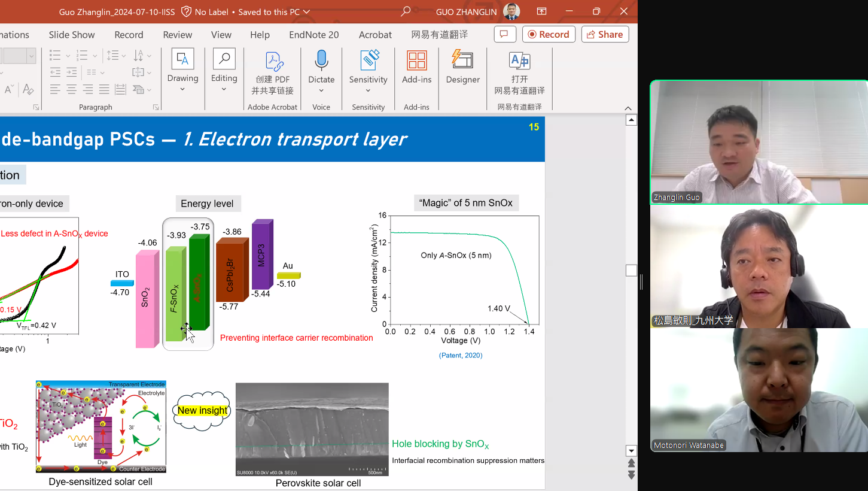Open the Designer pane

point(462,66)
